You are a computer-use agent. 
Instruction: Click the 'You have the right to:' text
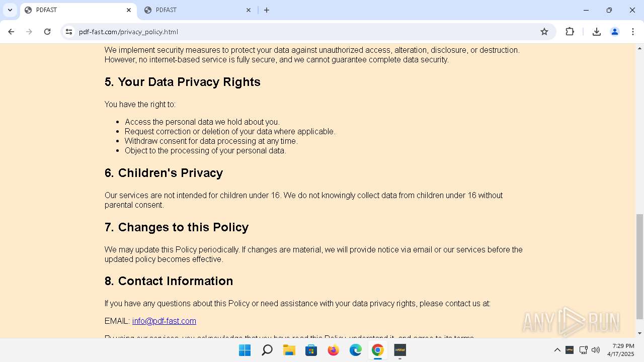pyautogui.click(x=140, y=105)
